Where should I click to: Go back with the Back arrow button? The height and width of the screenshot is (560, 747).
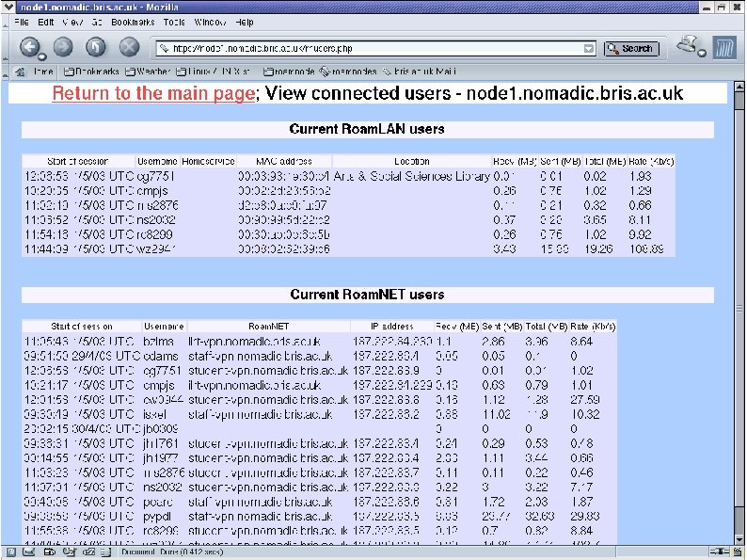(29, 47)
